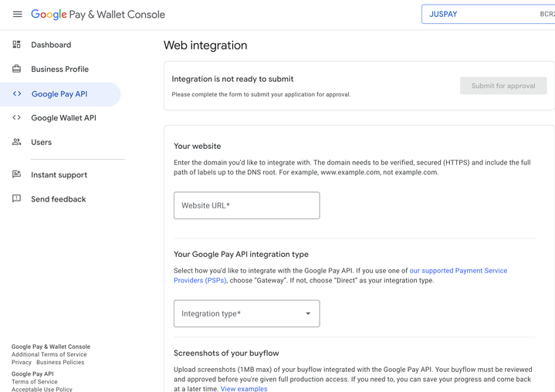Expand the Integration type dropdown arrow
Screen dimensions: 555x392
click(308, 314)
